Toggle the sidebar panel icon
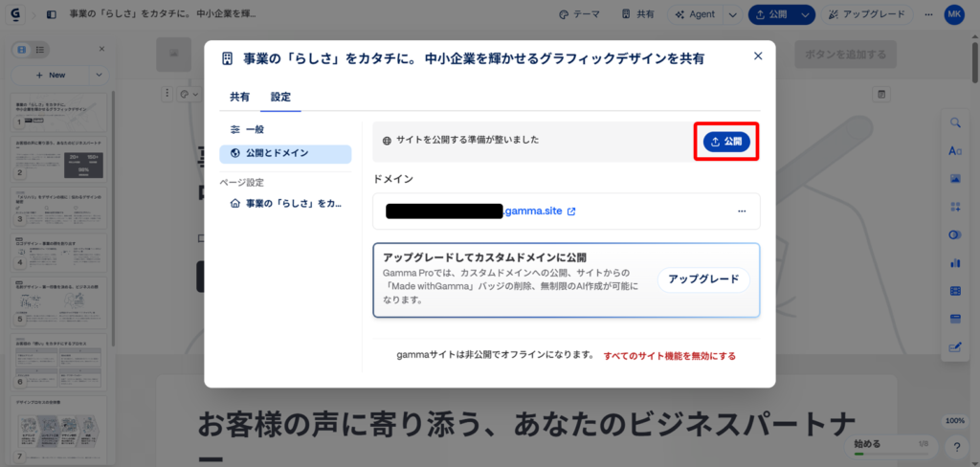The width and height of the screenshot is (980, 467). (51, 15)
